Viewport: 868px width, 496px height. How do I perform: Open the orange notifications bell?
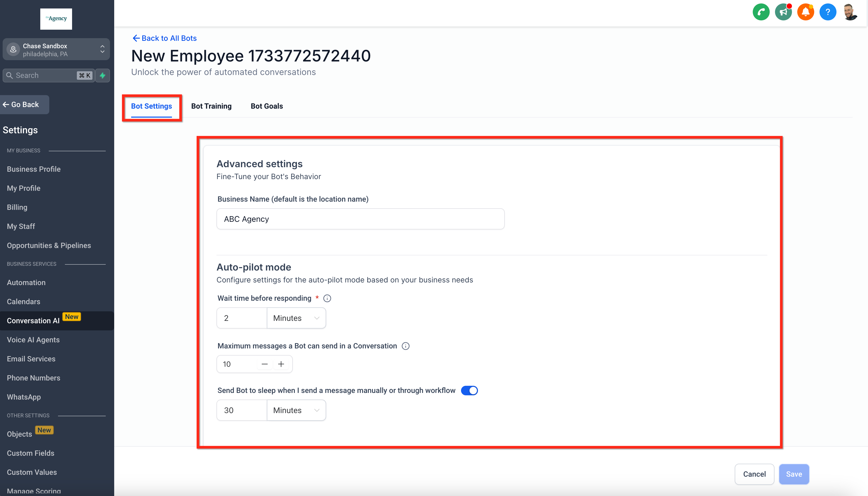pos(805,12)
